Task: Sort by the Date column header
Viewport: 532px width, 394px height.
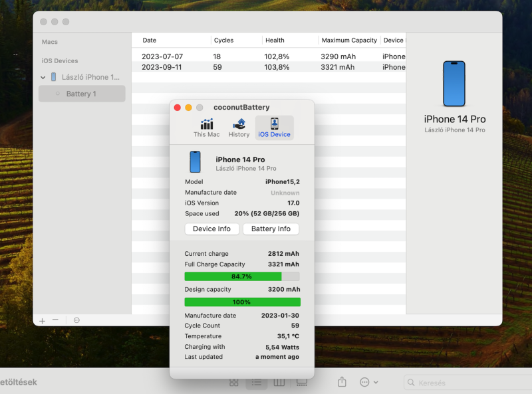Action: pyautogui.click(x=171, y=40)
